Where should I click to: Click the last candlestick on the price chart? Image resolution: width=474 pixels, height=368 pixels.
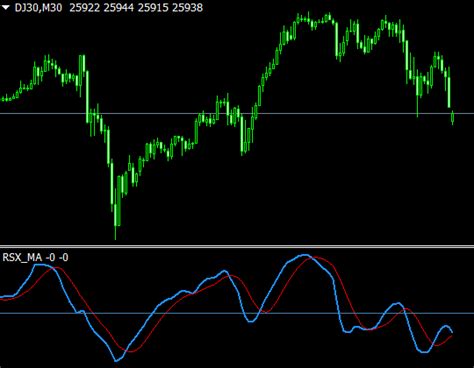point(452,117)
